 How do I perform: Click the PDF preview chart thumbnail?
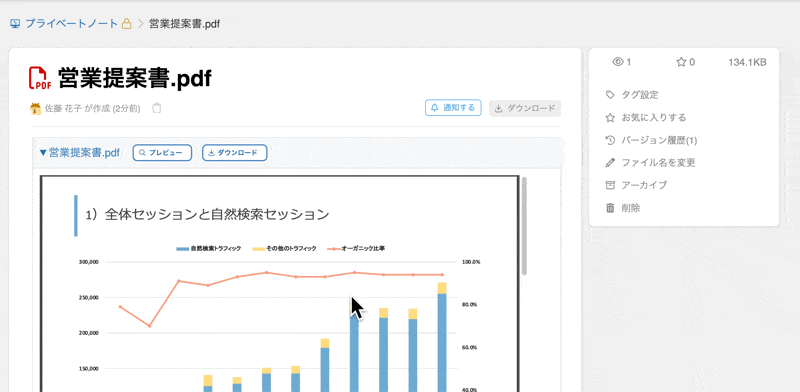coord(280,284)
